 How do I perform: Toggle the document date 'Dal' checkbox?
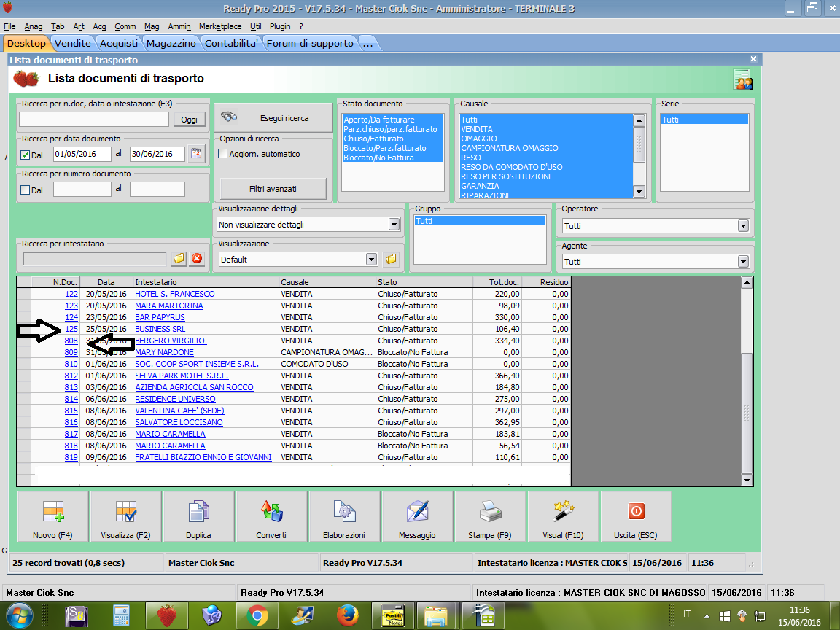(26, 155)
